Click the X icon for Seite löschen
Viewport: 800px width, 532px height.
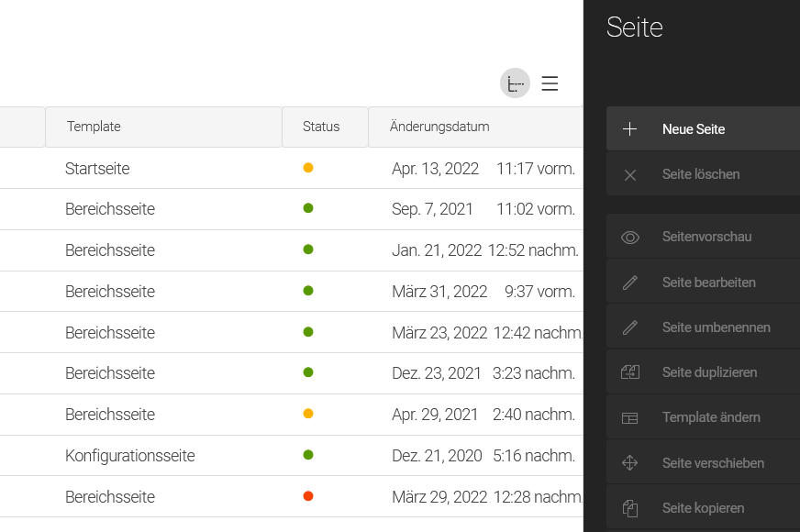pyautogui.click(x=630, y=174)
